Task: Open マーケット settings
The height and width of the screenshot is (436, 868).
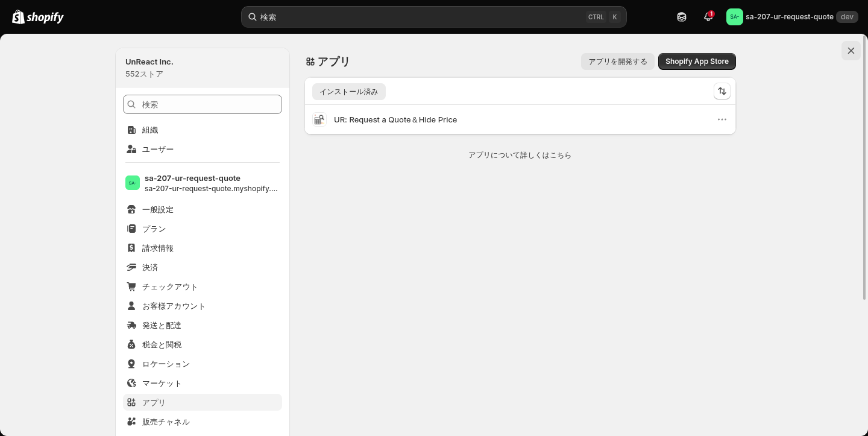Action: pyautogui.click(x=203, y=383)
